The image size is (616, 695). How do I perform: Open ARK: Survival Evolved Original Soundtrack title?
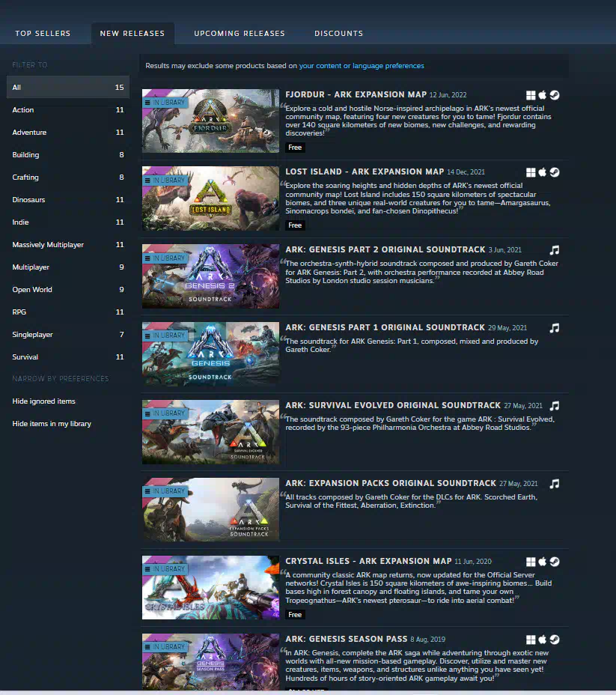tap(393, 405)
